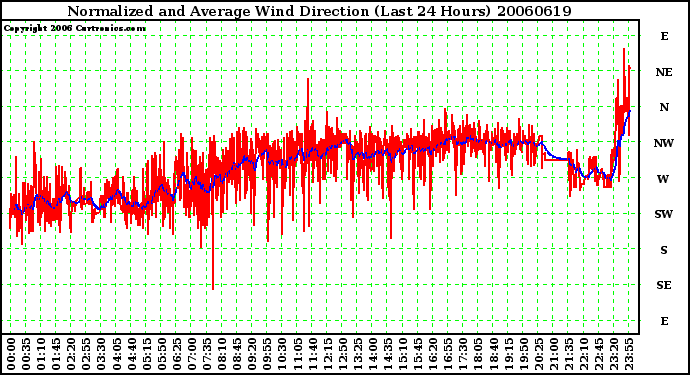
Task: Click the 09:55 time axis label
Action: (267, 354)
